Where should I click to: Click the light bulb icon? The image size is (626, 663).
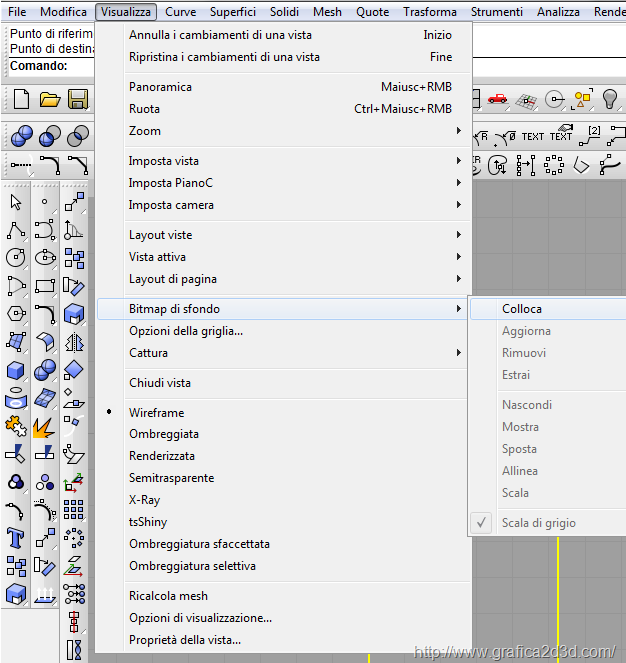point(610,98)
